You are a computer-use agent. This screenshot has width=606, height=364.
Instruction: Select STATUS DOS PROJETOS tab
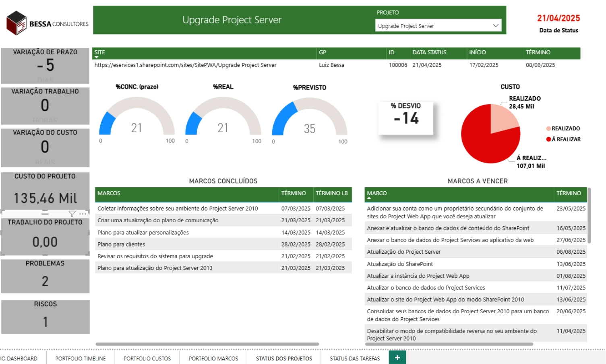(x=284, y=358)
